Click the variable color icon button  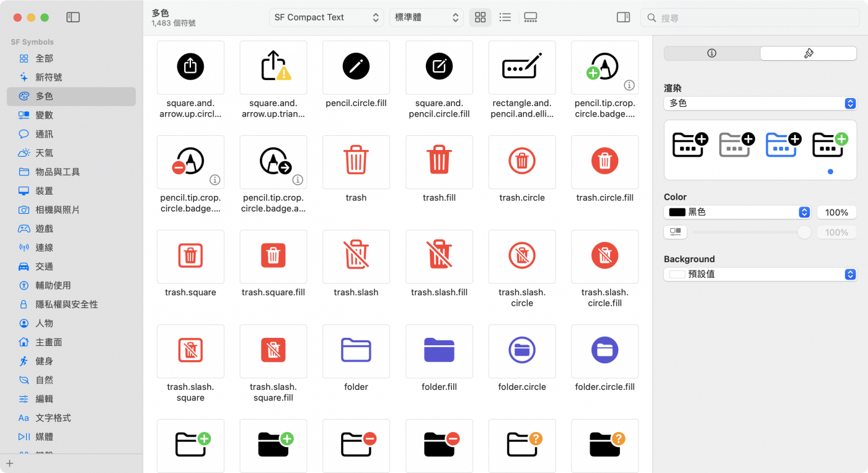(675, 232)
